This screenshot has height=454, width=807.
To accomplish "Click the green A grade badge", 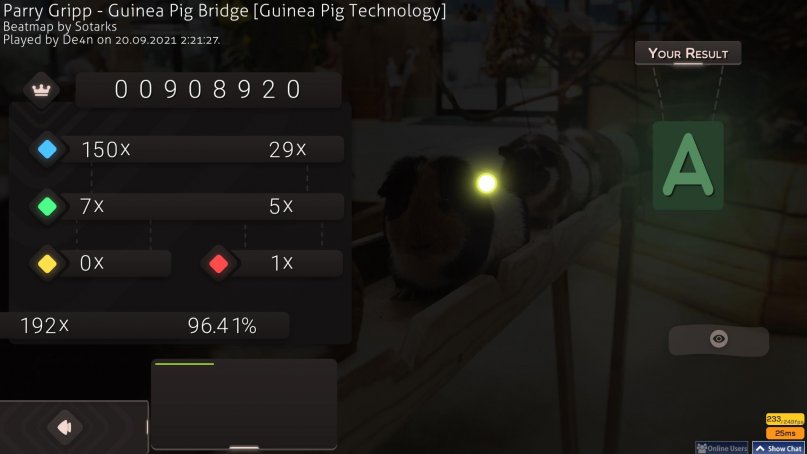I will point(688,166).
